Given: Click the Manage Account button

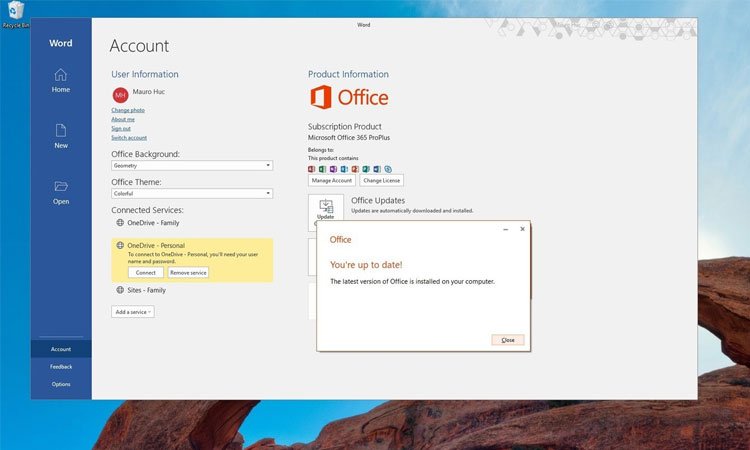Looking at the screenshot, I should pyautogui.click(x=332, y=181).
